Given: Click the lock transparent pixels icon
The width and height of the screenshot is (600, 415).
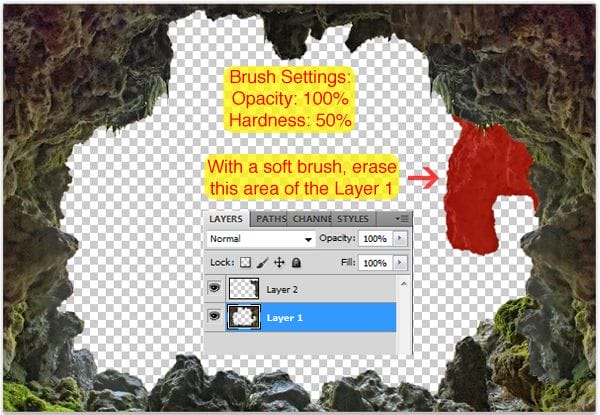Looking at the screenshot, I should 245,262.
